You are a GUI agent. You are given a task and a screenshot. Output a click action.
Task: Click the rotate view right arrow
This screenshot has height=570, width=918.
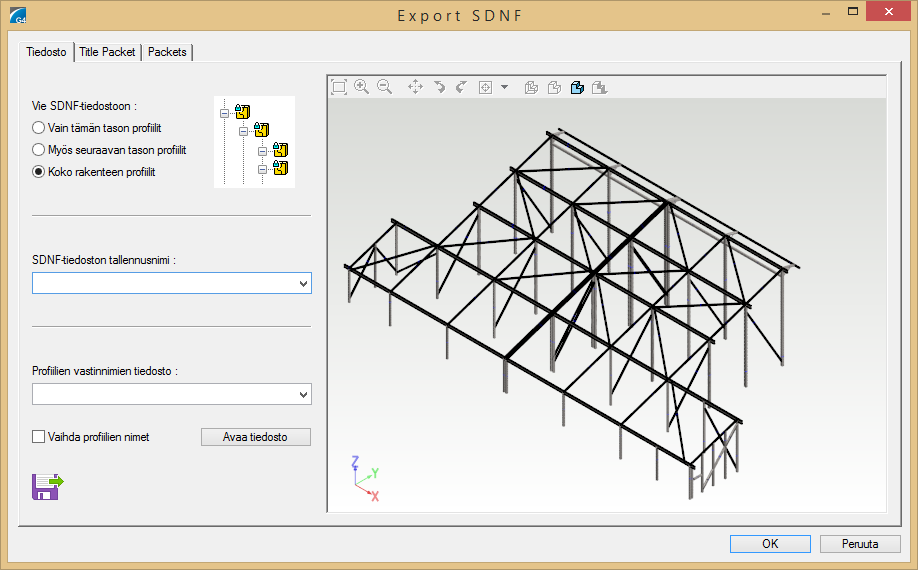pos(461,87)
